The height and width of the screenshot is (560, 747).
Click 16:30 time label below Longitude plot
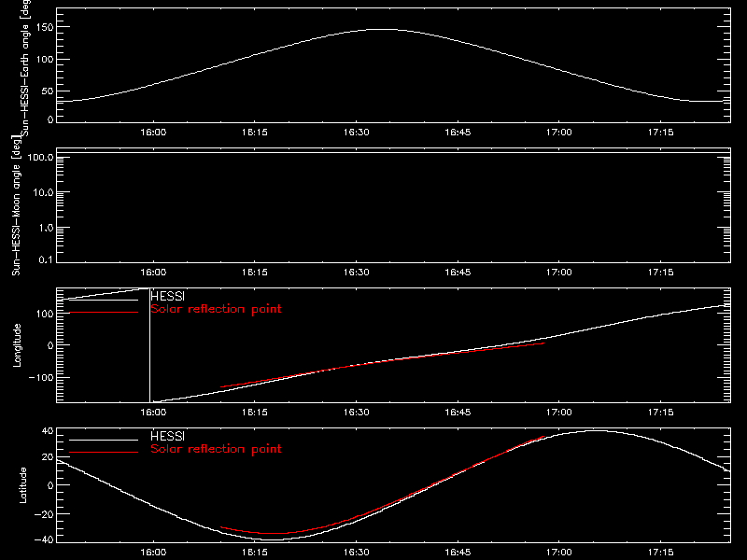[x=357, y=413]
